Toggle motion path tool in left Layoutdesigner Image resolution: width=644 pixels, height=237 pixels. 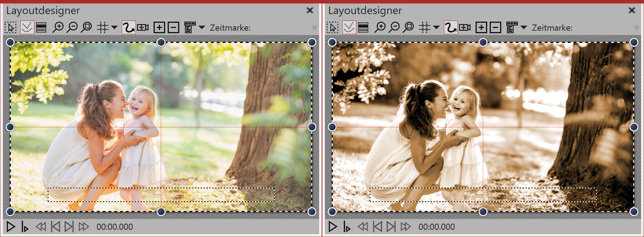[128, 27]
